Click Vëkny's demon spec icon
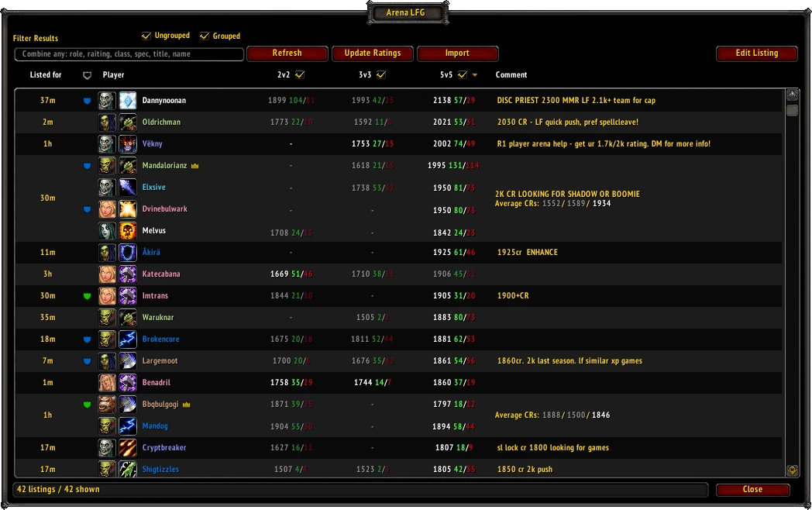812x510 pixels. coord(128,144)
